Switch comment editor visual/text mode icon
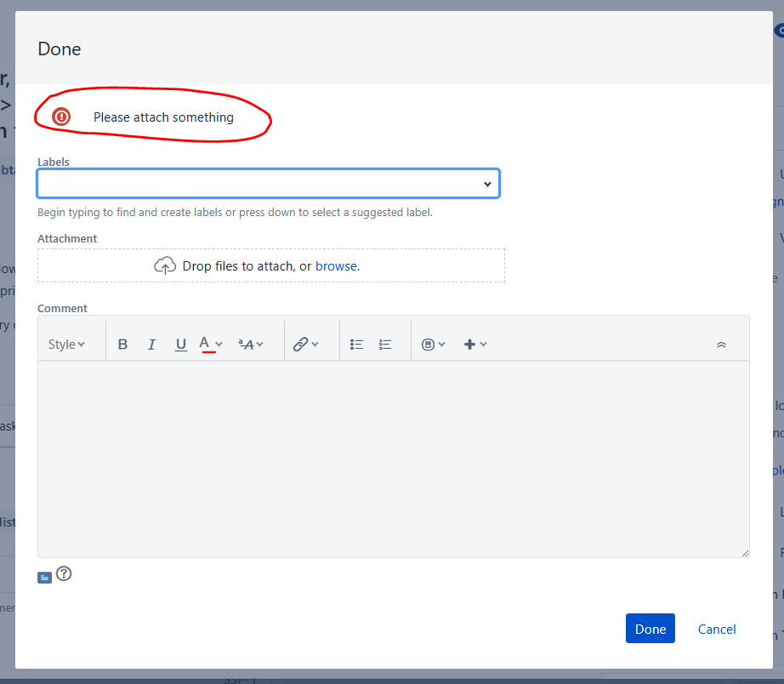Viewport: 784px width, 684px height. tap(44, 578)
